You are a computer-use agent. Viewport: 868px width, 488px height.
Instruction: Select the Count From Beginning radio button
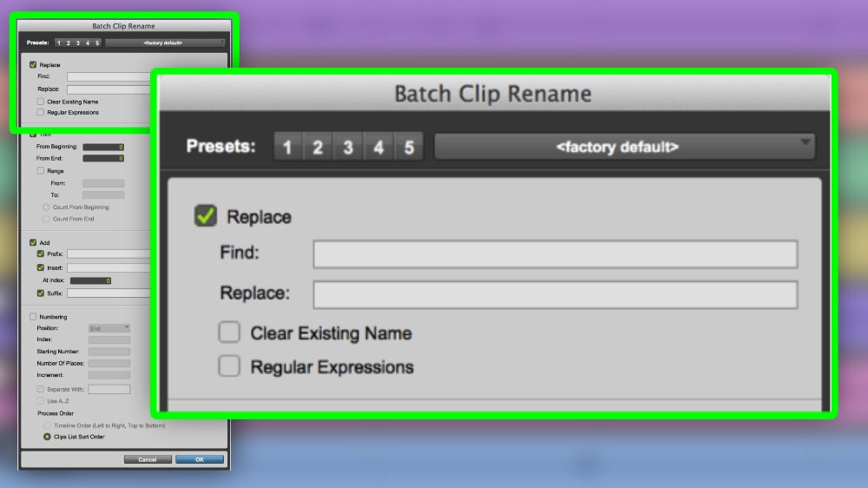(47, 208)
